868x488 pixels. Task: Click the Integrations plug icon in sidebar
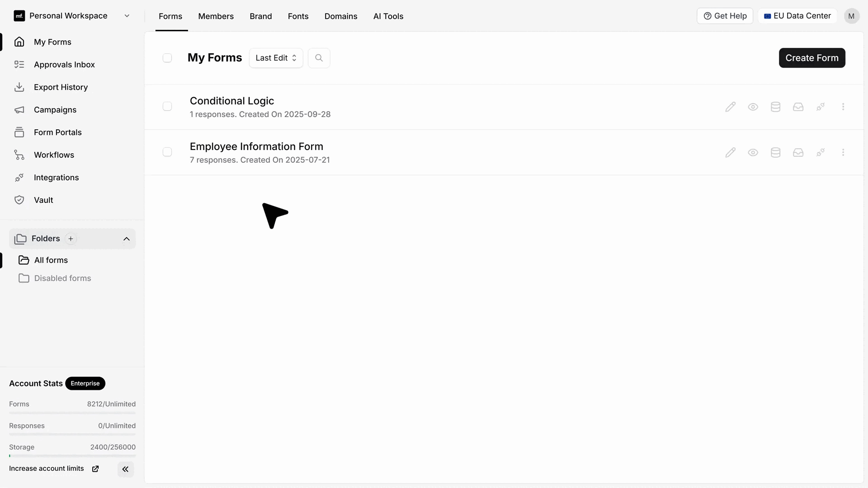click(x=19, y=178)
